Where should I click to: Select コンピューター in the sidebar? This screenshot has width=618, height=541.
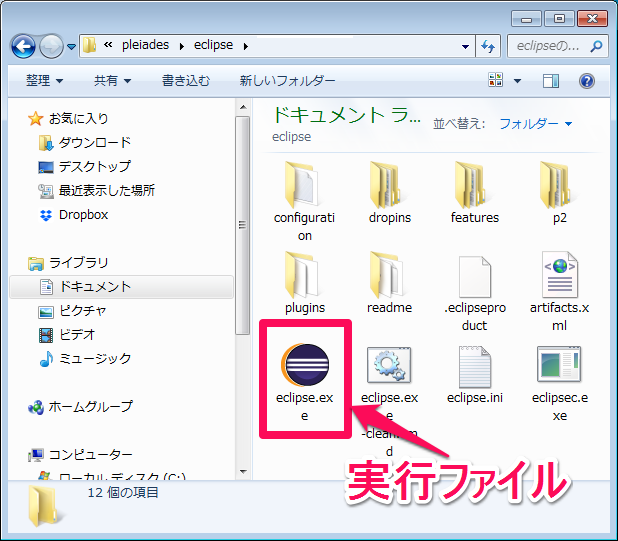[80, 455]
